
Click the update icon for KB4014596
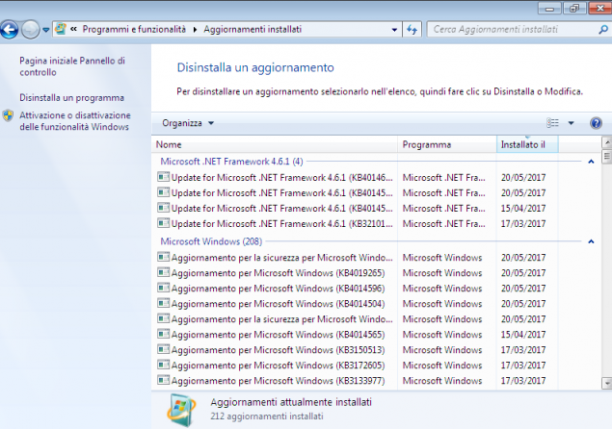click(x=163, y=288)
